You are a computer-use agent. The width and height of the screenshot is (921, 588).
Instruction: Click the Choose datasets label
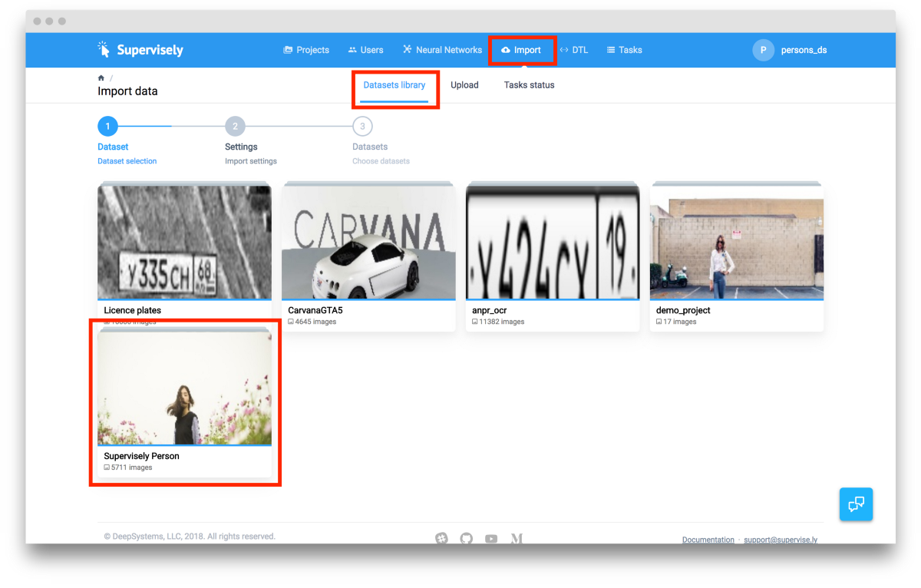point(381,161)
